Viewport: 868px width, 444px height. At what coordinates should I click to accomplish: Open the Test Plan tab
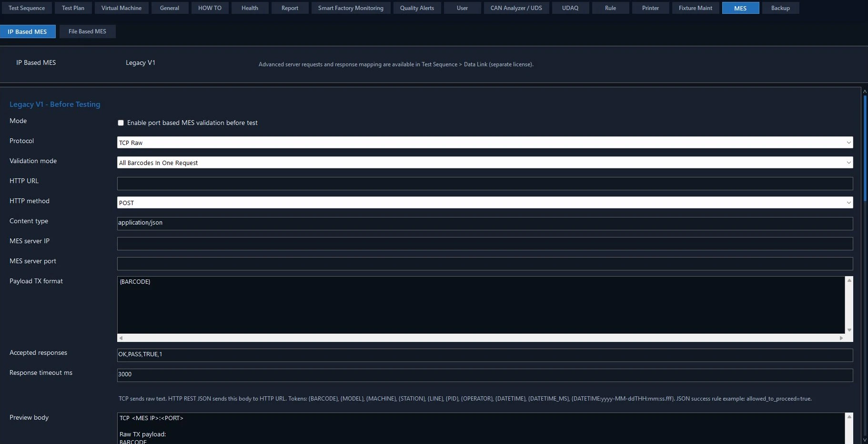pyautogui.click(x=73, y=8)
